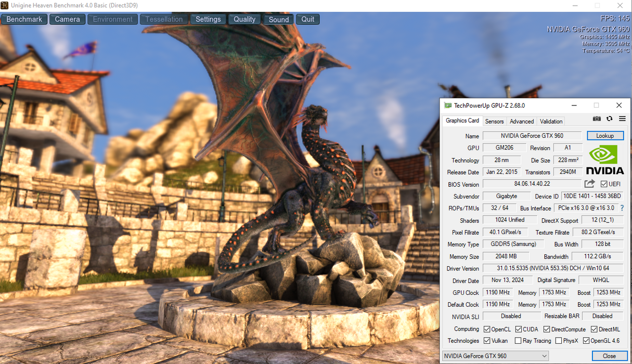Image resolution: width=632 pixels, height=364 pixels.
Task: Click the Name field NVIDIA GeForce GTX 960
Action: (533, 136)
